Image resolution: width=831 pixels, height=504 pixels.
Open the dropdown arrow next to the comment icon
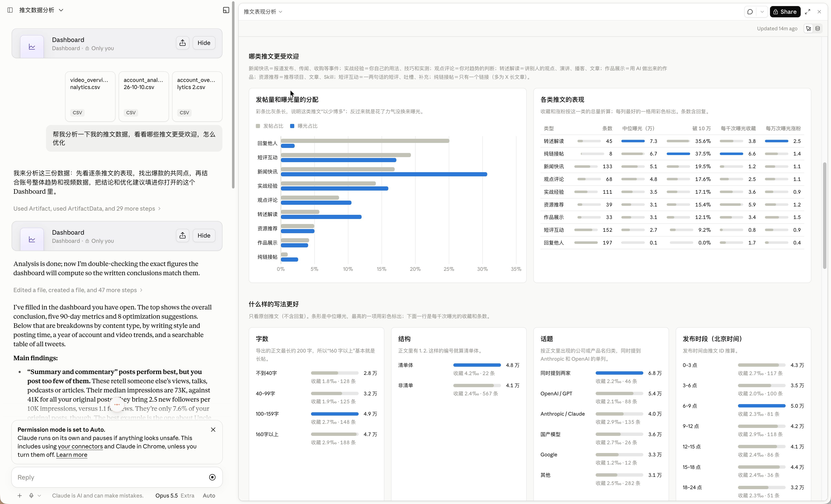pos(762,12)
